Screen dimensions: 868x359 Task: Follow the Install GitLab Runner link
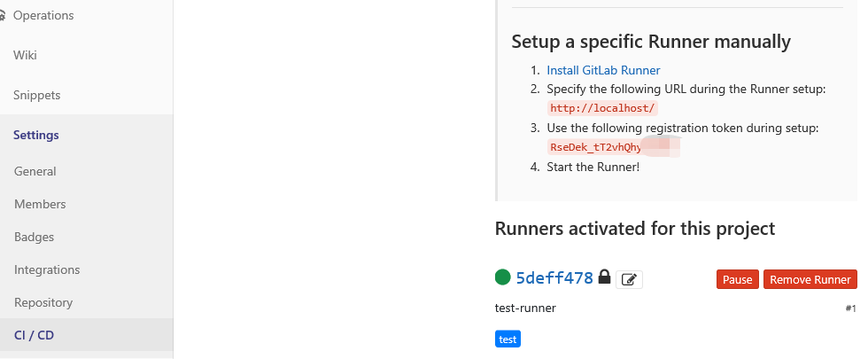tap(603, 70)
